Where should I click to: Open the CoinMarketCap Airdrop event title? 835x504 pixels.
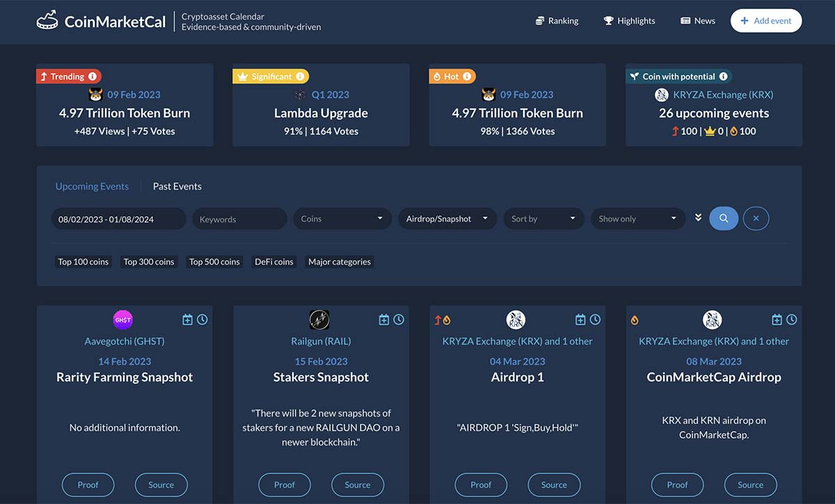714,377
